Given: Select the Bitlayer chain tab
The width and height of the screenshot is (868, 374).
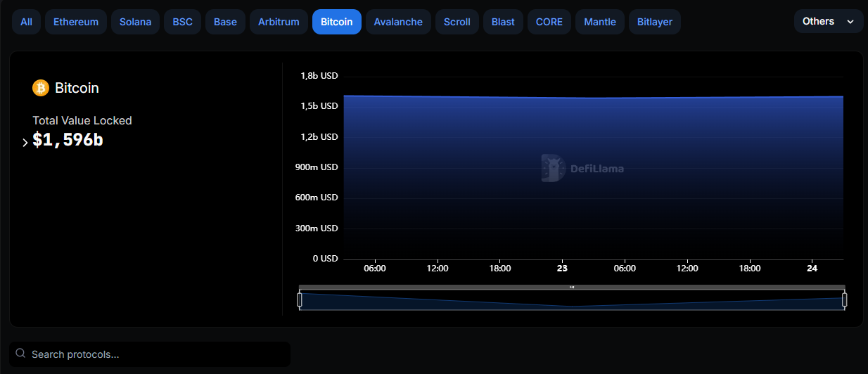Looking at the screenshot, I should click(x=654, y=22).
